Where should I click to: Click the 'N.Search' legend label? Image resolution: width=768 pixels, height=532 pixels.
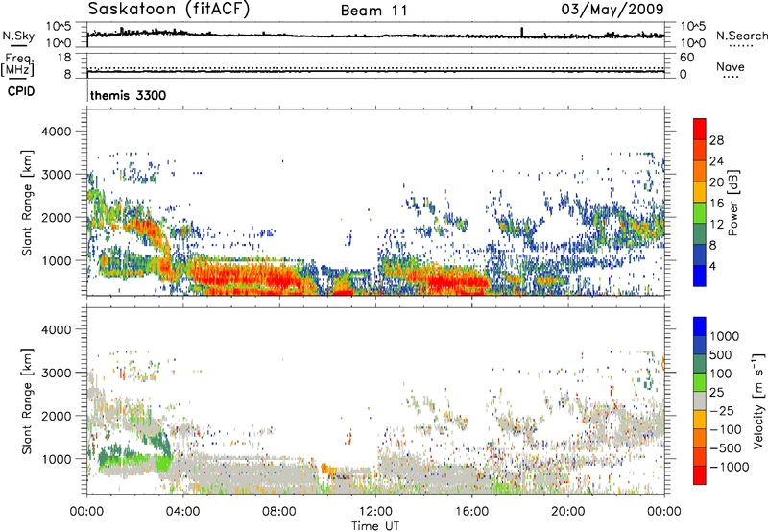(742, 36)
